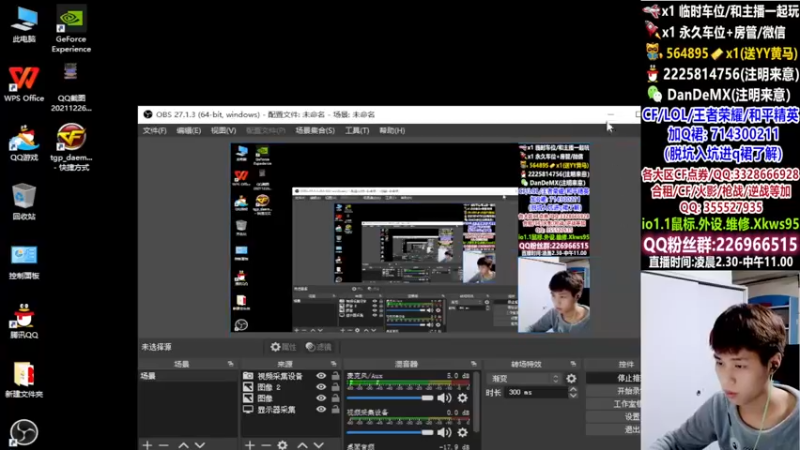
Task: Open the 帮助(H) menu
Action: click(x=392, y=131)
